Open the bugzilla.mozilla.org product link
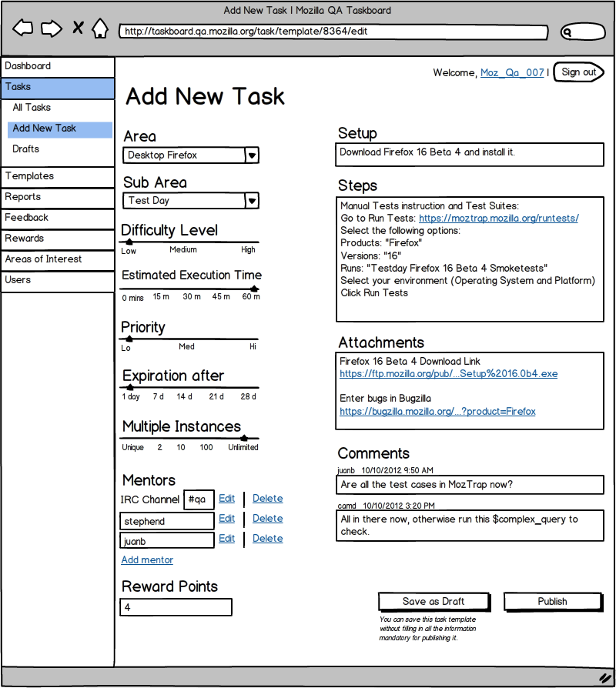616x688 pixels. tap(437, 412)
